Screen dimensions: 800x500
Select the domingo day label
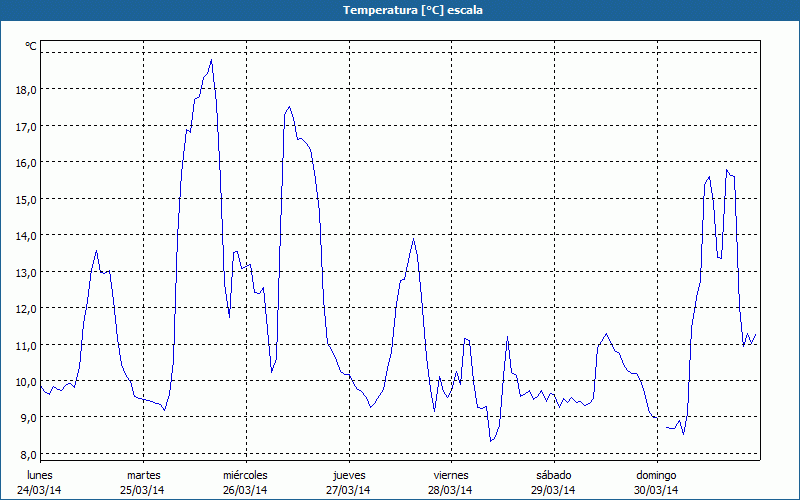(656, 475)
